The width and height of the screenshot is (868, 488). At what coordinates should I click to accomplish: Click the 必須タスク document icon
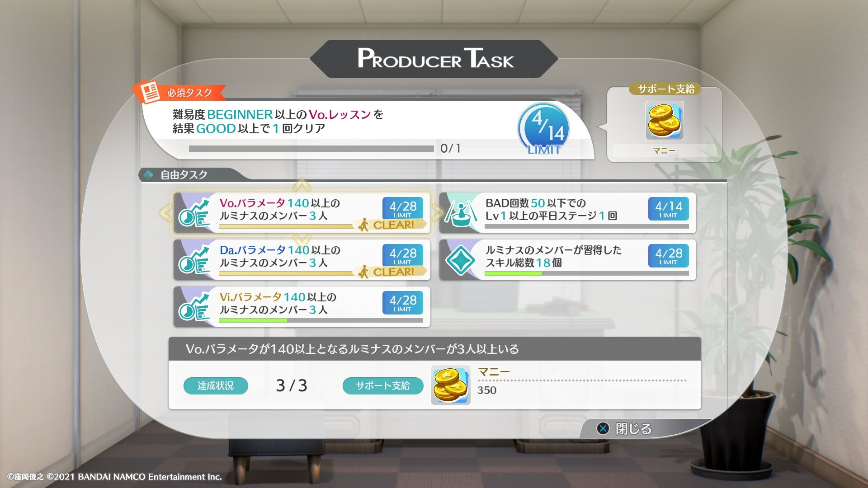150,93
